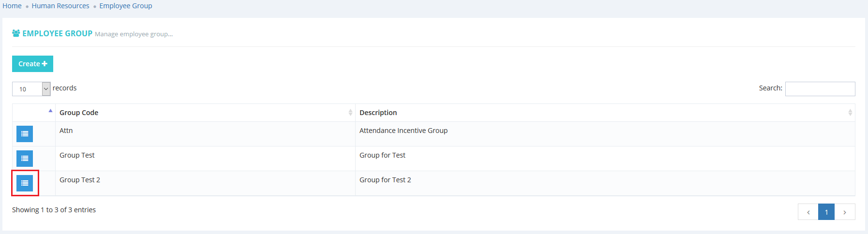Click the Group Test 2 code cell

[x=80, y=180]
